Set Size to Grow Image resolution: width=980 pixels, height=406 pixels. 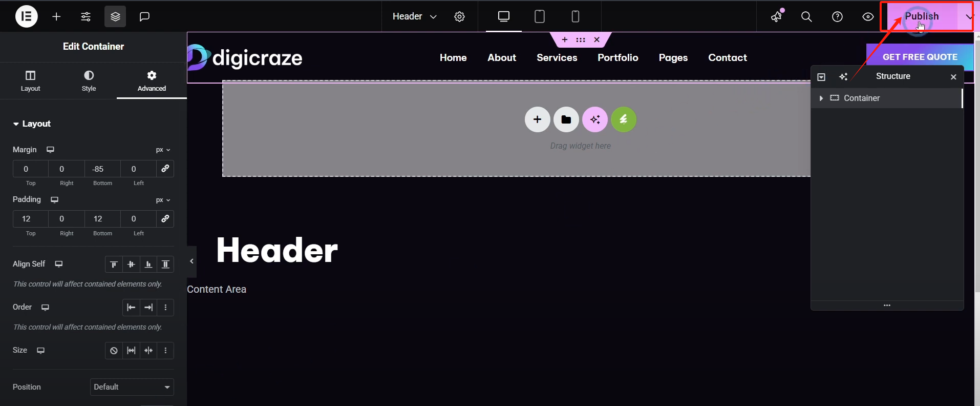coord(131,351)
